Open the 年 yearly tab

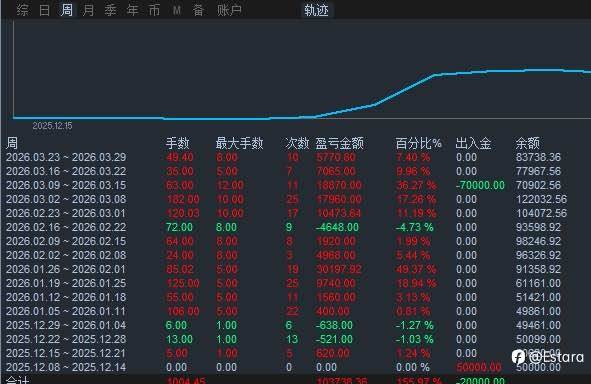pyautogui.click(x=132, y=10)
